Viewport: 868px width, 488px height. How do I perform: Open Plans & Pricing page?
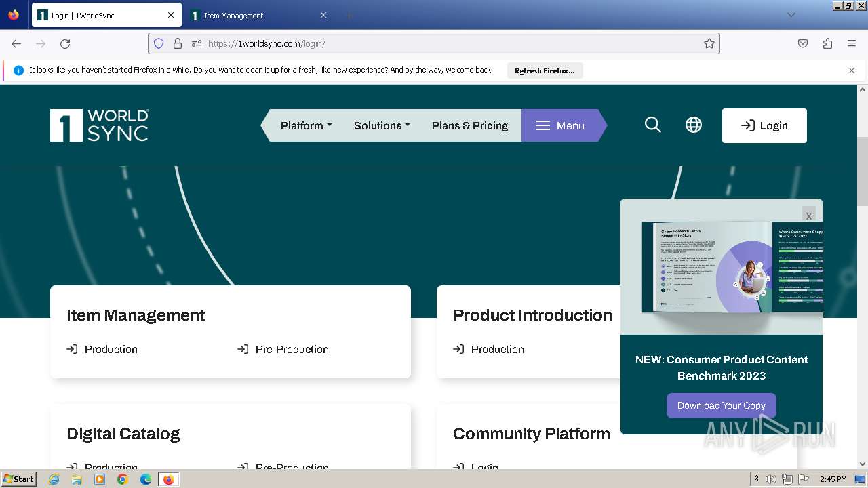(470, 125)
